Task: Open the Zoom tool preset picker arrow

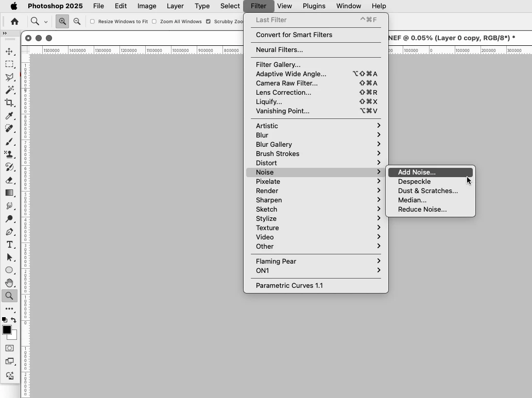Action: (x=46, y=22)
